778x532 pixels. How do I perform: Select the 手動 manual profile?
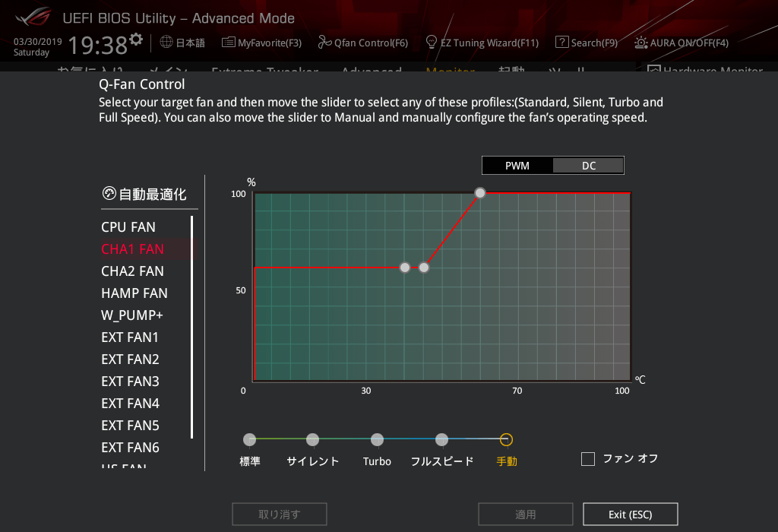506,440
